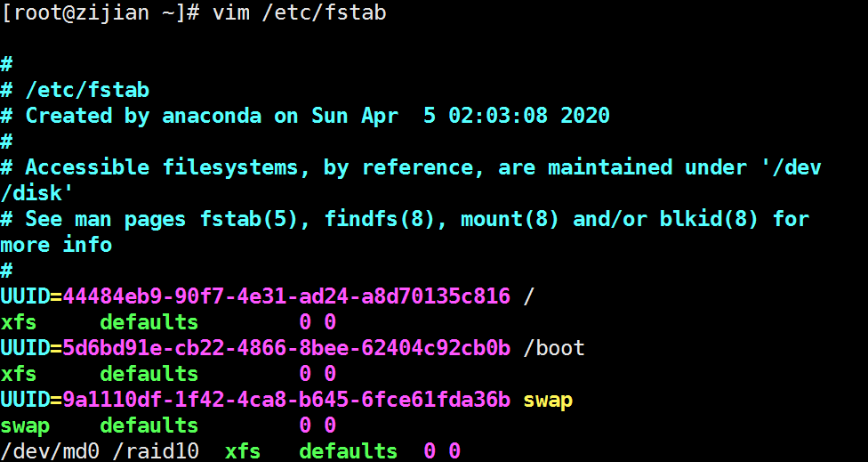Click 'xfs' on the /dev/md0 line
The width and height of the screenshot is (868, 462).
(243, 451)
